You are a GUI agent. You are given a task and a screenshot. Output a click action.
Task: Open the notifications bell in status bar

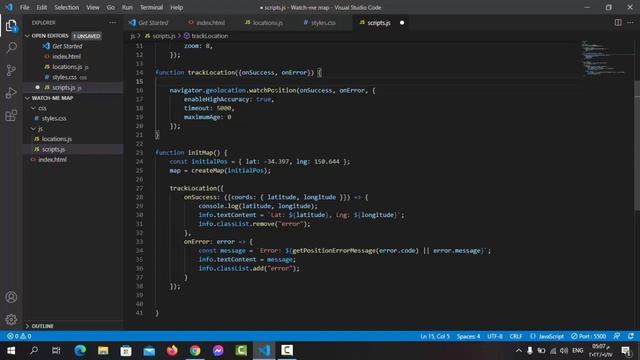pyautogui.click(x=631, y=336)
